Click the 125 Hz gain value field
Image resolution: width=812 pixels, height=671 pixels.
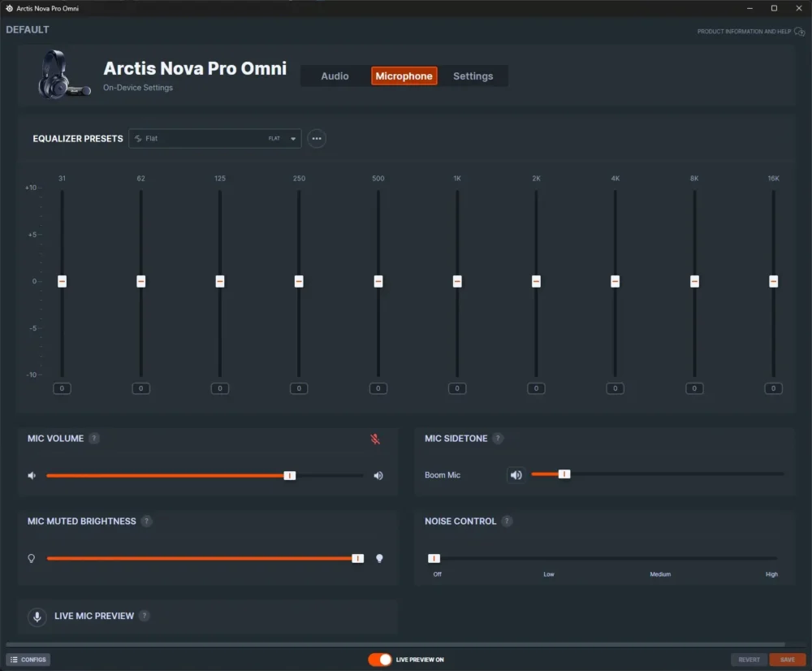coord(220,388)
